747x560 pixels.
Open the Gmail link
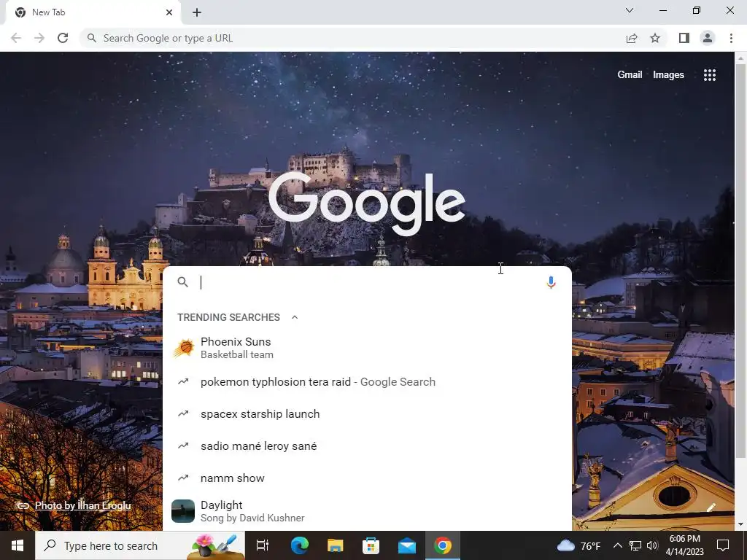[630, 75]
